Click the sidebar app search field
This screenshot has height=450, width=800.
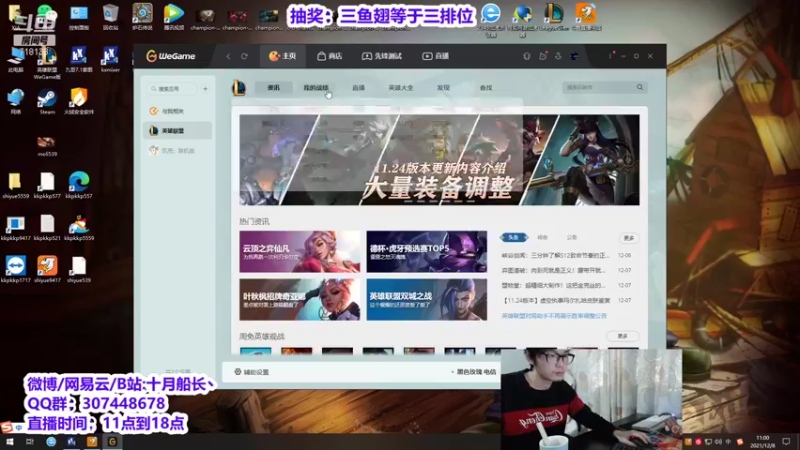(172, 89)
